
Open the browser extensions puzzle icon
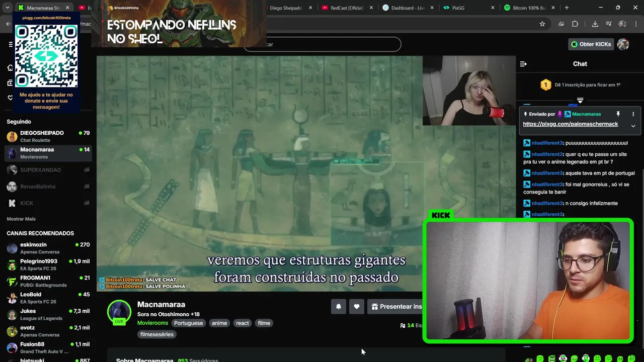[575, 24]
